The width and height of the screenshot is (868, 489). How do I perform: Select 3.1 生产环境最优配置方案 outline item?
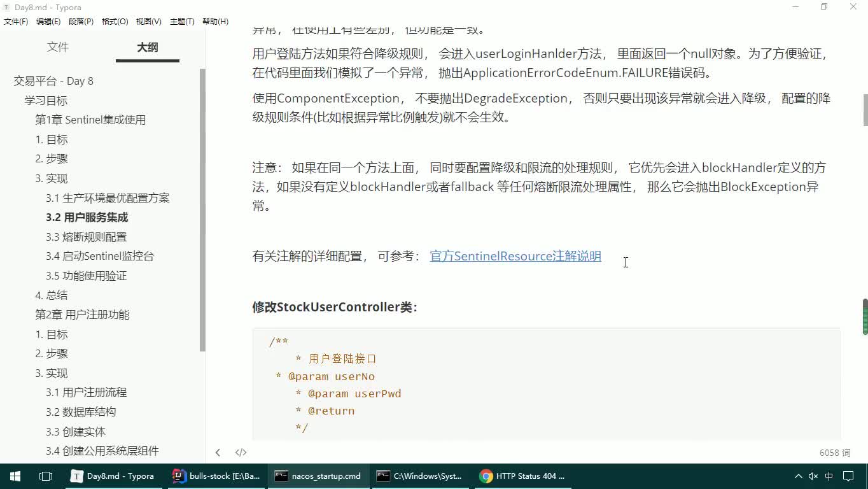(108, 198)
